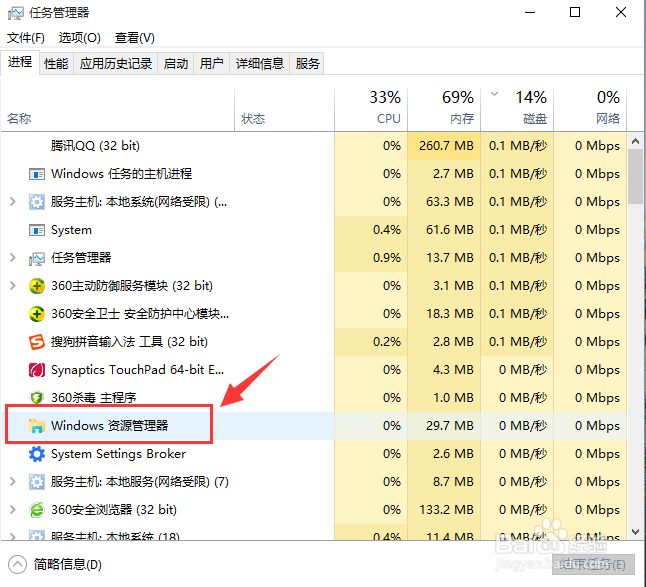Screen dimensions: 646x587
Task: Click the 0.2% CPU value for 搜狗拼音输入法
Action: (387, 342)
